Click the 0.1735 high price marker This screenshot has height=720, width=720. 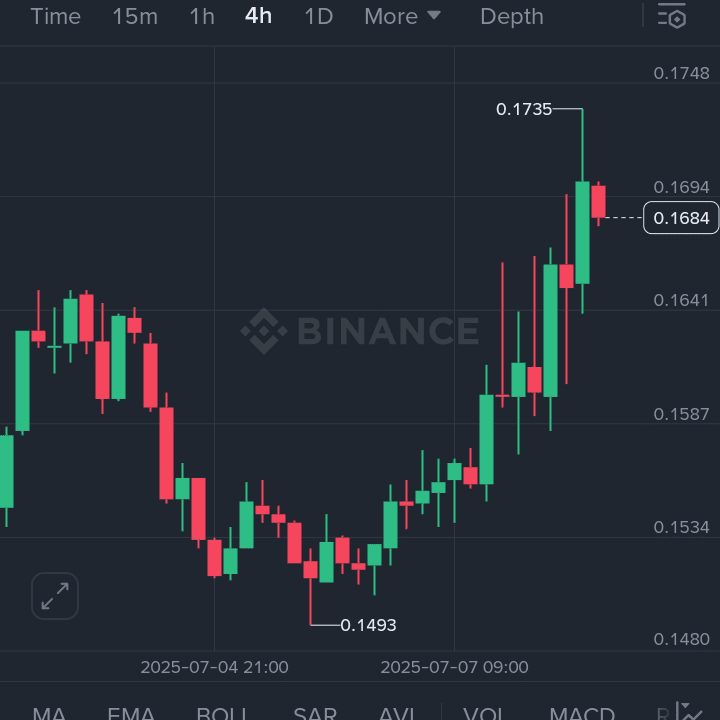click(x=524, y=109)
